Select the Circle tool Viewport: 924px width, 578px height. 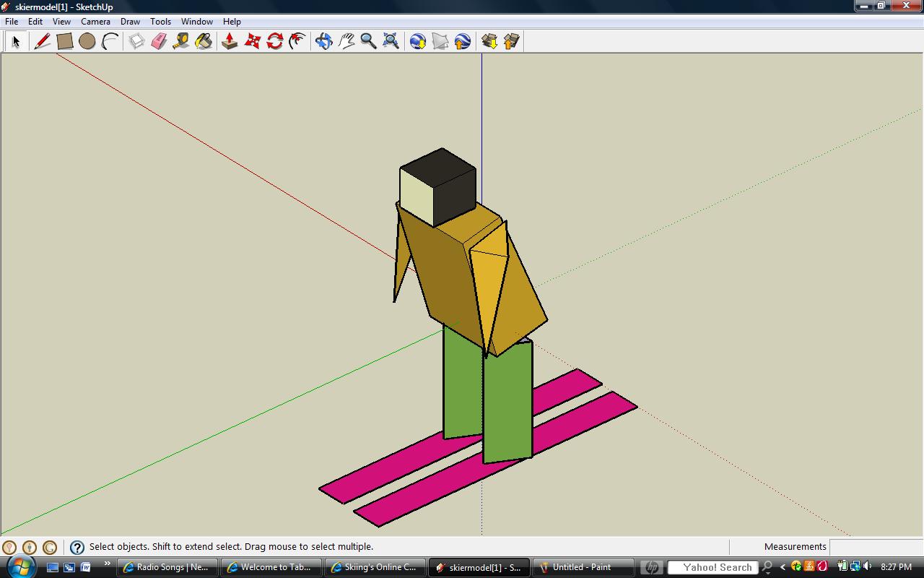click(x=87, y=41)
